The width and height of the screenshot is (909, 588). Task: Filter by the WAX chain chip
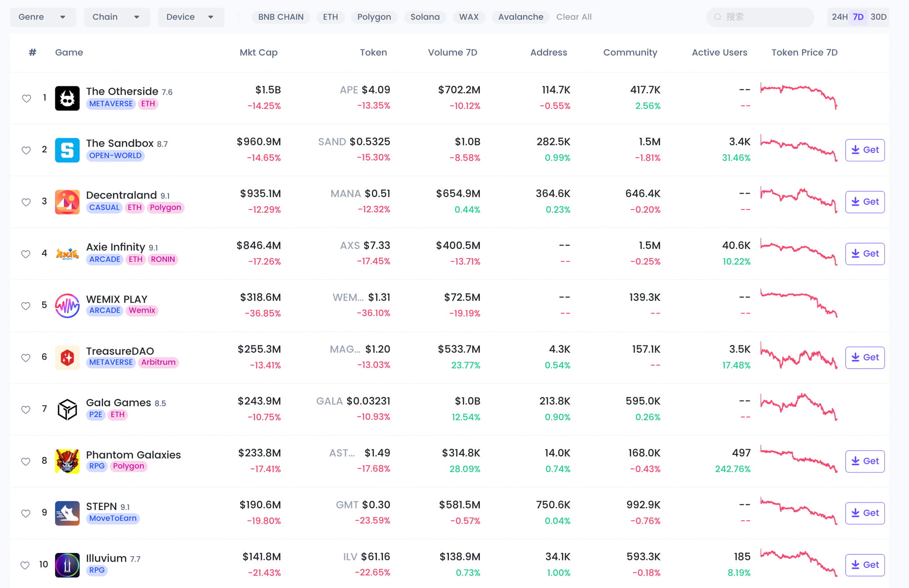coord(469,17)
